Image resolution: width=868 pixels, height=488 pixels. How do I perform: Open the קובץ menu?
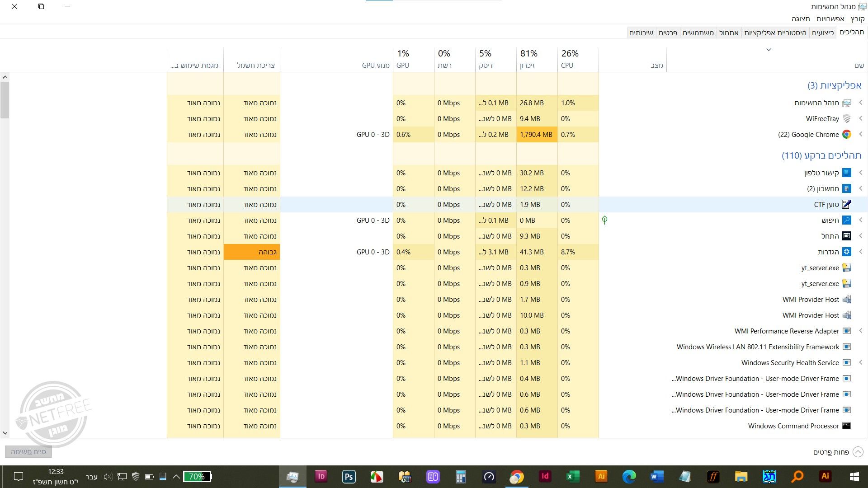coord(857,19)
